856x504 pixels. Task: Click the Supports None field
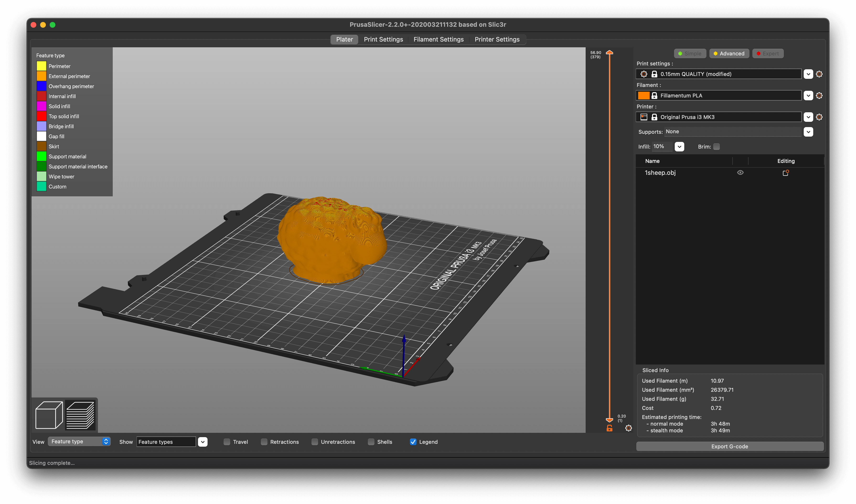pyautogui.click(x=733, y=132)
